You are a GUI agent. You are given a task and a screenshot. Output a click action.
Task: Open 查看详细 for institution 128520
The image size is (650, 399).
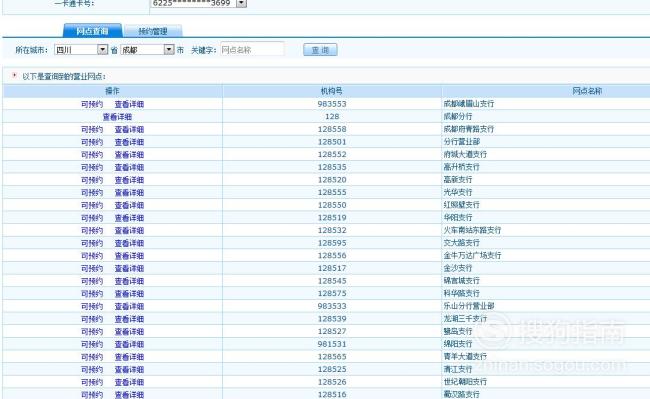pyautogui.click(x=129, y=180)
